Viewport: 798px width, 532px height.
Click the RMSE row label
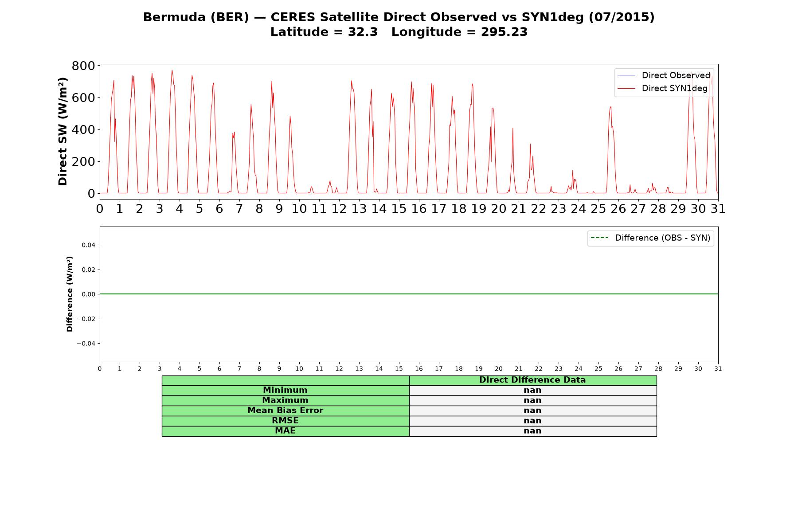285,421
